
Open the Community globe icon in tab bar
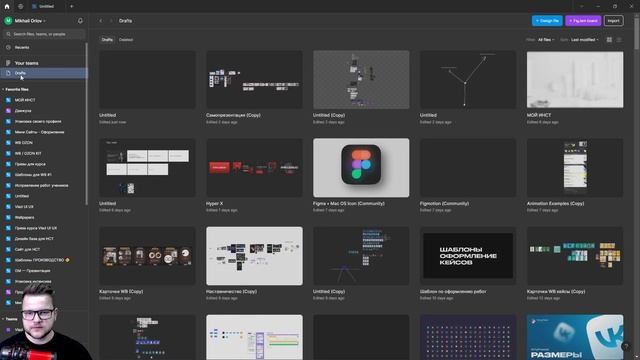20,7
